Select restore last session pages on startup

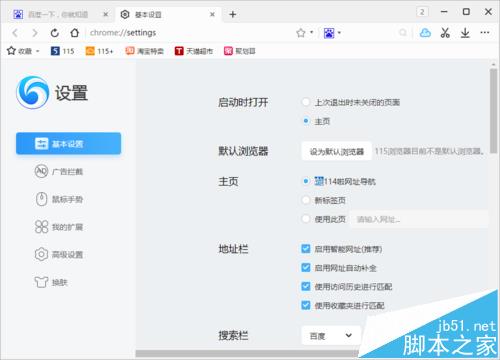306,102
